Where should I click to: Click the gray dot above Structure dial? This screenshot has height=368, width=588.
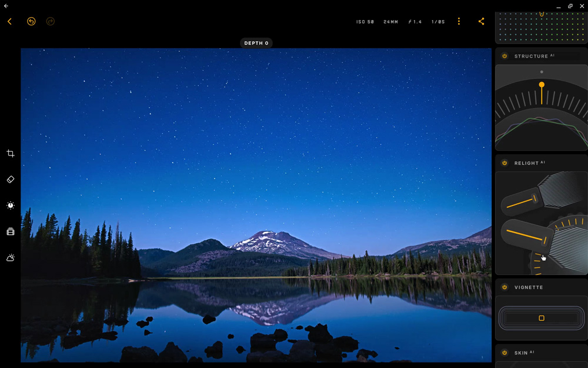pos(542,72)
